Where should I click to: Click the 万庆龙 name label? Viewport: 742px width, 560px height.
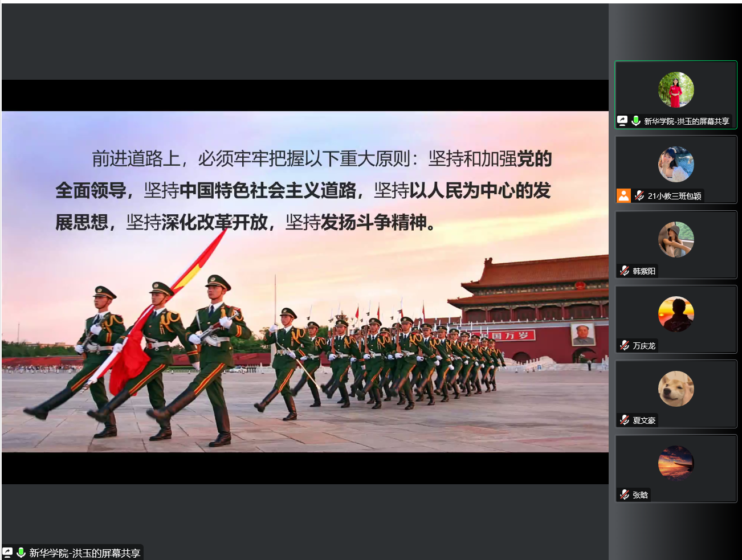[644, 346]
